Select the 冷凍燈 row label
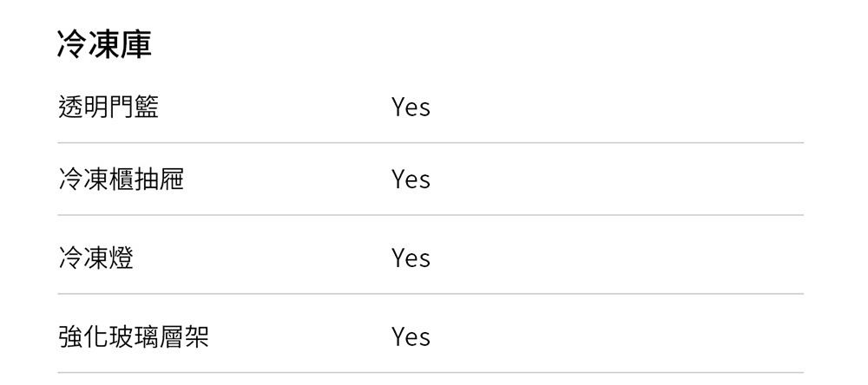 95,258
